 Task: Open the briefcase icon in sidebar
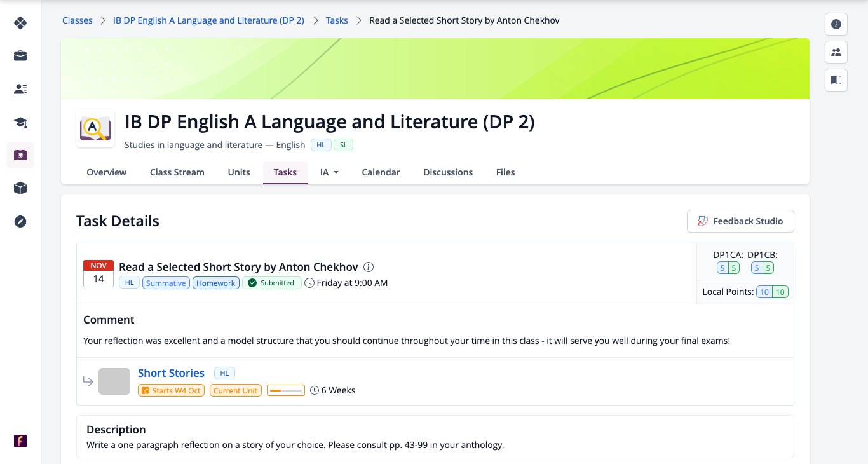20,56
